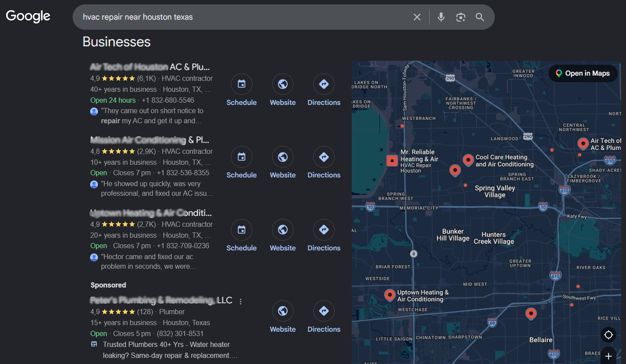Open the second business title ending & Pl...
Viewport: 626px width, 364px height.
[x=150, y=140]
